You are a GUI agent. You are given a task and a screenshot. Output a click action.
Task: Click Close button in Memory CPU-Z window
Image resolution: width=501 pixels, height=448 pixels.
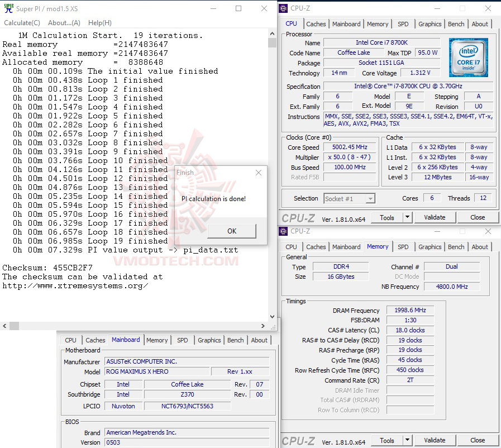pos(478,441)
